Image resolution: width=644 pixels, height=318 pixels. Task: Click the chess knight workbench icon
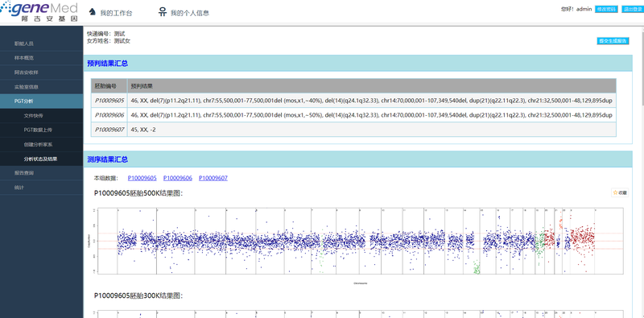pos(93,12)
